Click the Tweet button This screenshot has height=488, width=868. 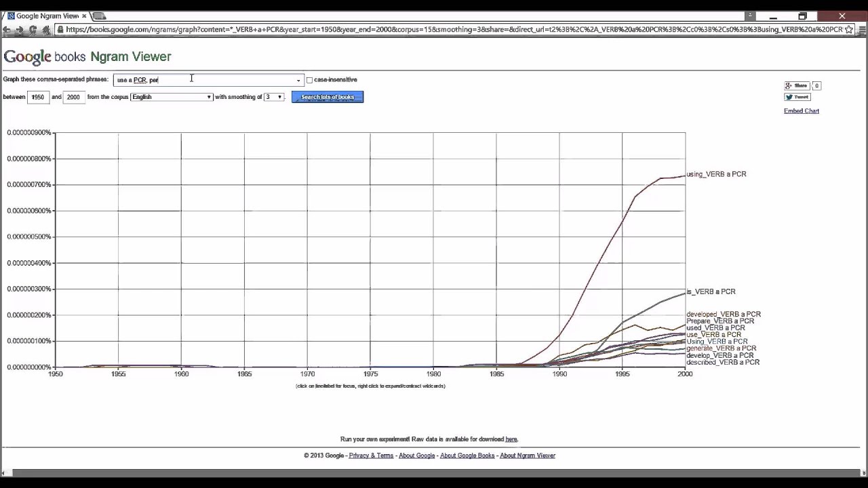pyautogui.click(x=797, y=97)
